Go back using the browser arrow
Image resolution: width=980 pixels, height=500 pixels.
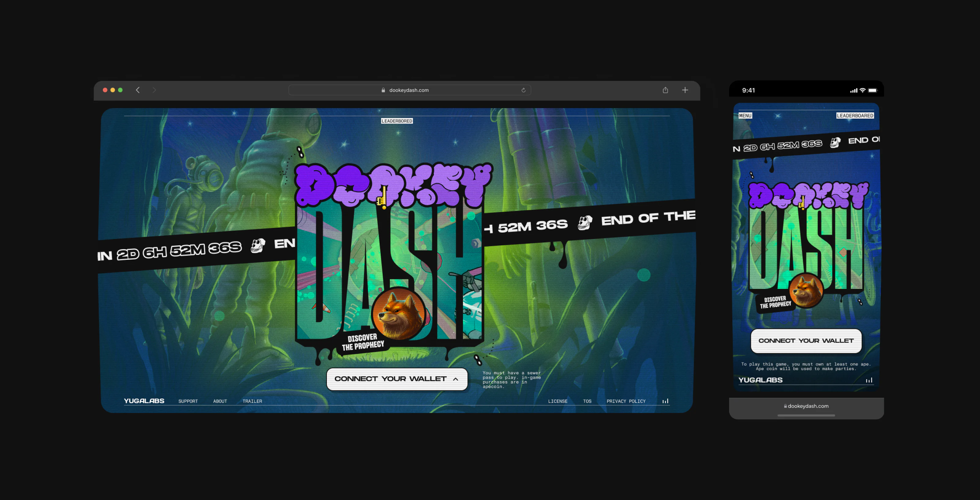click(x=138, y=90)
